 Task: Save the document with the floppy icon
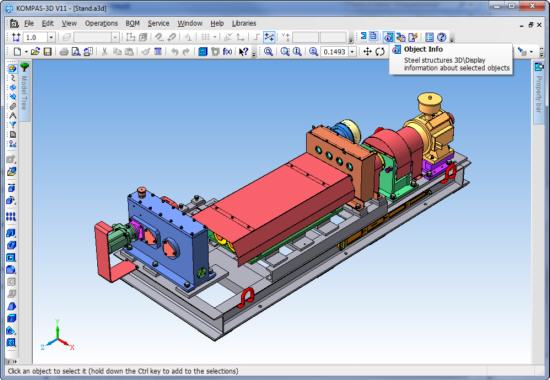tap(47, 52)
